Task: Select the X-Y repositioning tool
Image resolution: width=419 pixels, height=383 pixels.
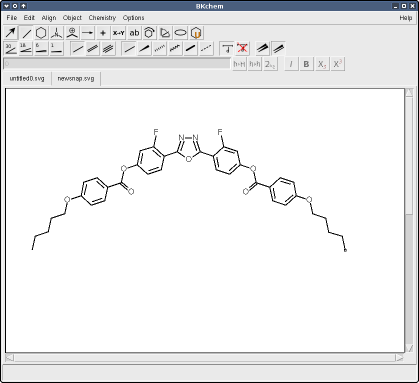Action: pyautogui.click(x=118, y=33)
